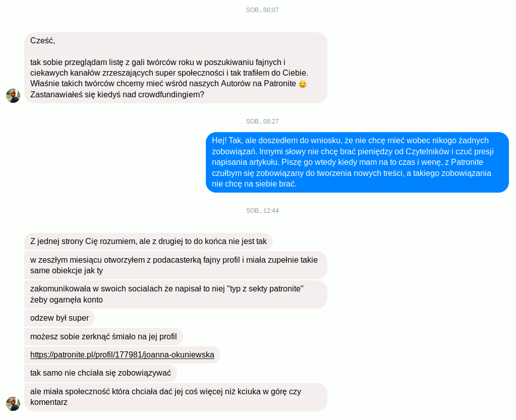Open the joanna-okuniewska Patronite profile link
This screenshot has height=420, width=516.
click(122, 355)
